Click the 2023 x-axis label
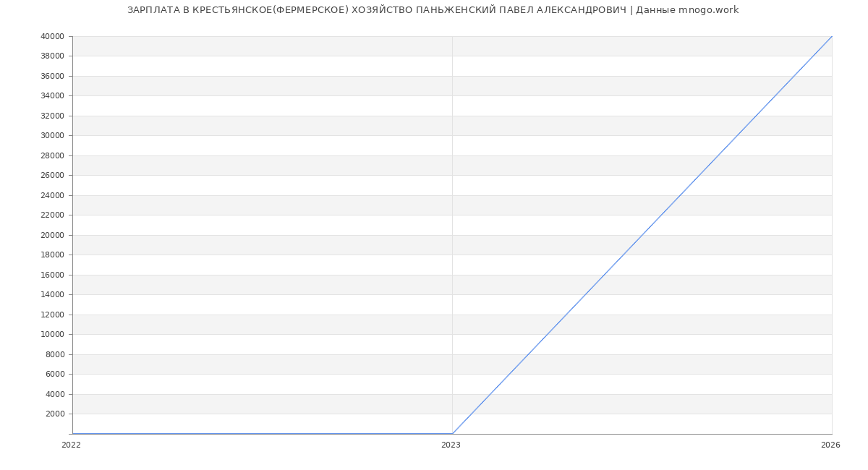 click(x=451, y=445)
